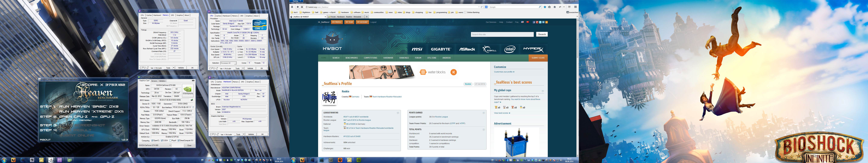Open the MSI sponsor logo

(417, 49)
